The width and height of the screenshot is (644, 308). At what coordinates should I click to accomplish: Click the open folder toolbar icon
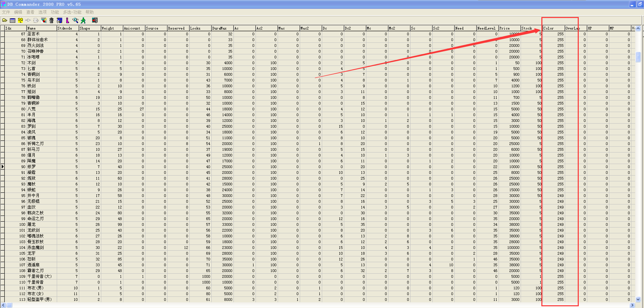(5, 20)
